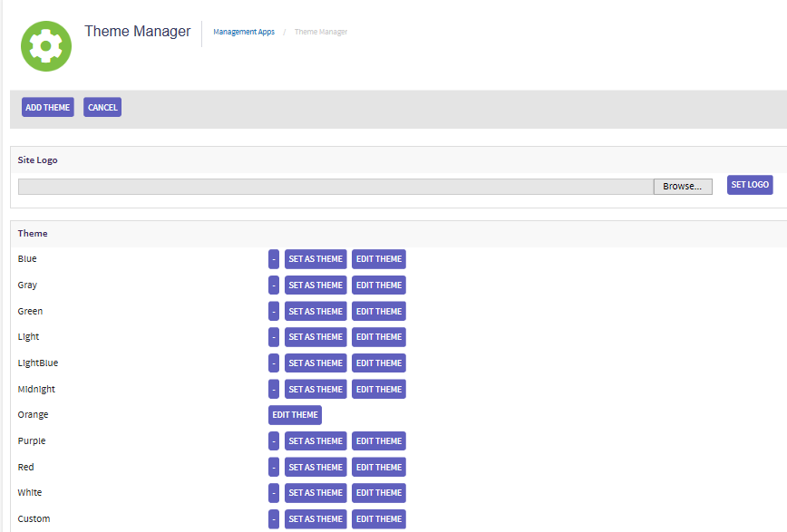
Task: Open the Management Apps breadcrumb link
Action: [x=243, y=33]
